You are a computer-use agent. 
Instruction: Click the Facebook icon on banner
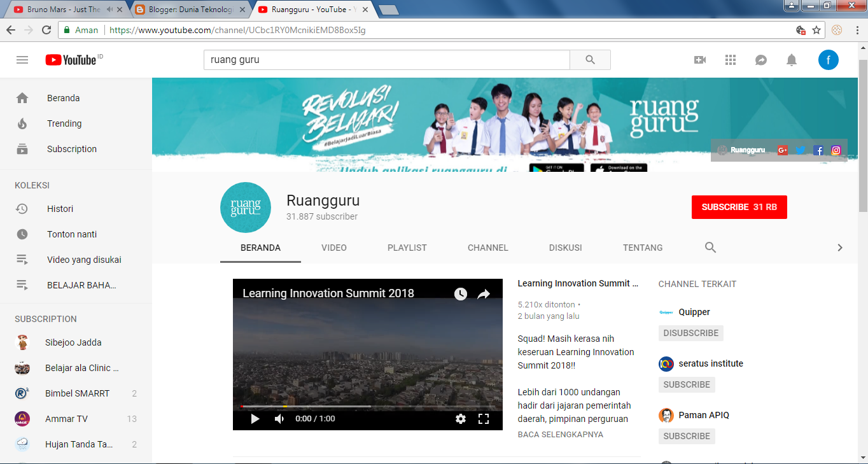818,150
